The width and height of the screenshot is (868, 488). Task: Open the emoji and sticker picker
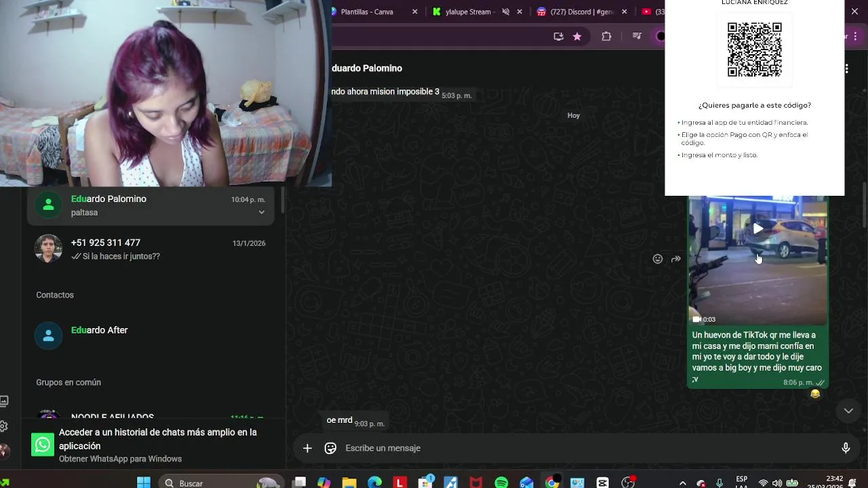330,448
